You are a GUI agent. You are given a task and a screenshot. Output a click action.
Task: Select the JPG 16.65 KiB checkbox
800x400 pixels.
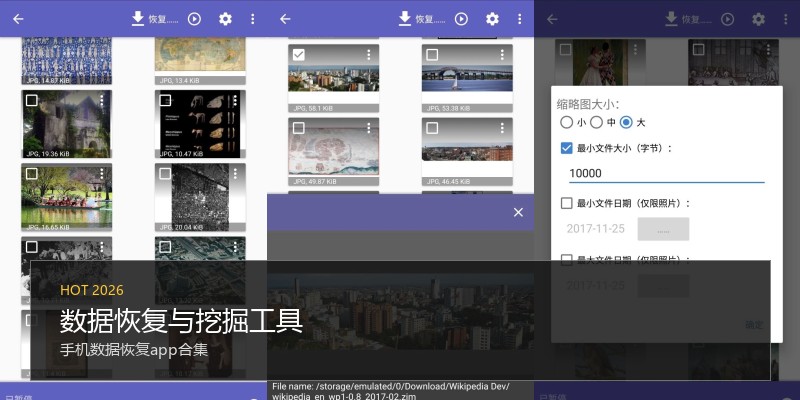click(x=32, y=174)
